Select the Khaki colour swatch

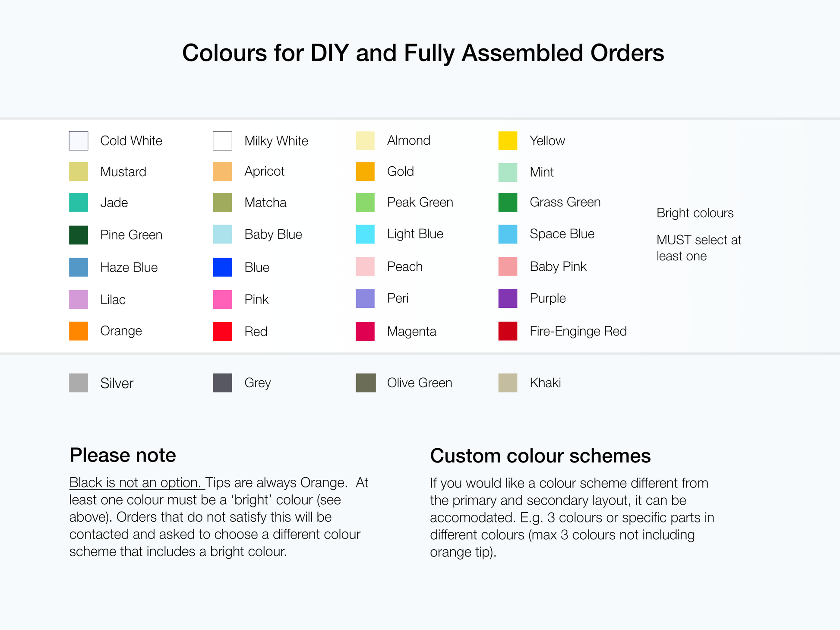(508, 383)
